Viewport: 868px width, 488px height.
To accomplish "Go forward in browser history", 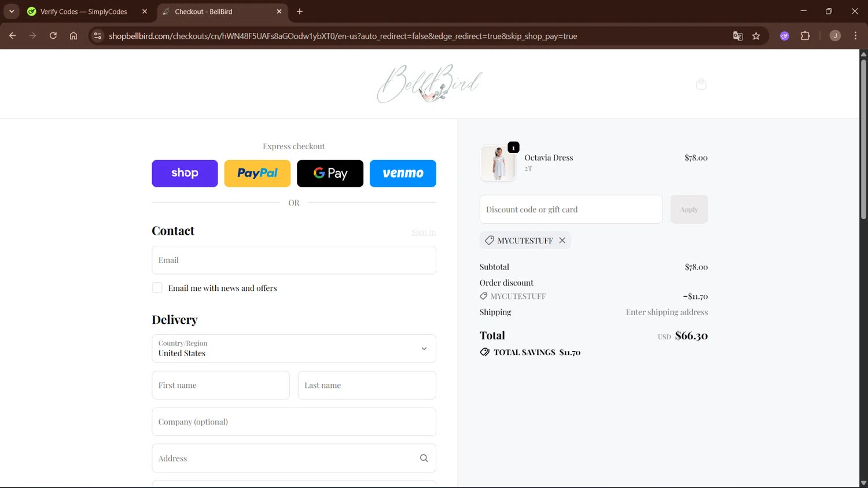I will [x=32, y=36].
